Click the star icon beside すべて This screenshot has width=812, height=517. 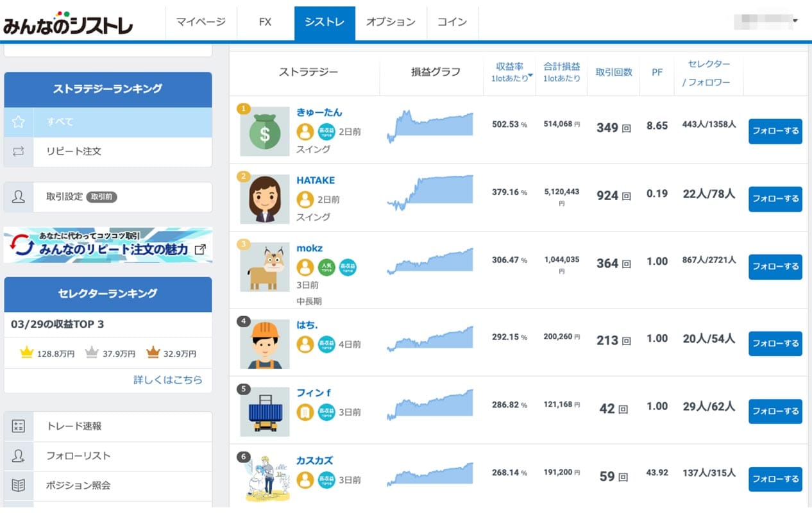tap(18, 122)
